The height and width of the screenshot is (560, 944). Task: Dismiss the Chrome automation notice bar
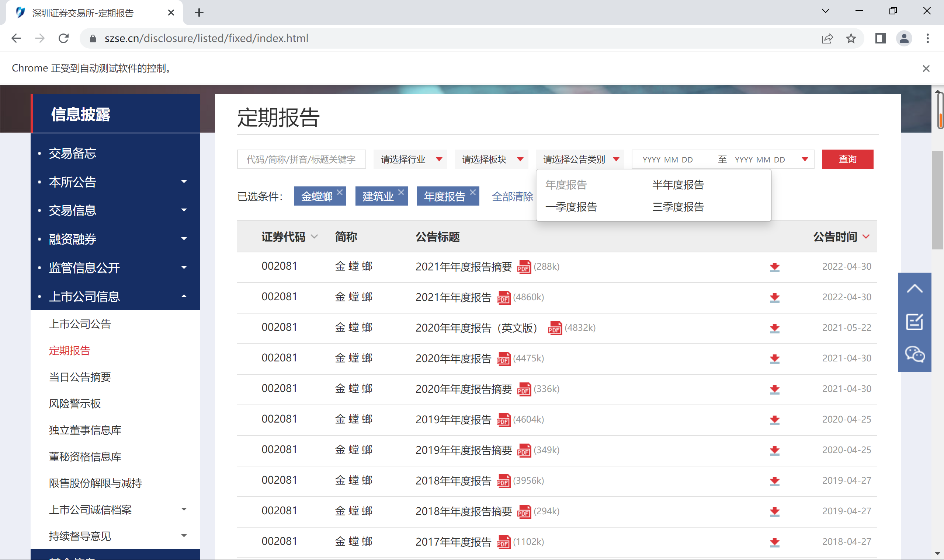(x=926, y=68)
